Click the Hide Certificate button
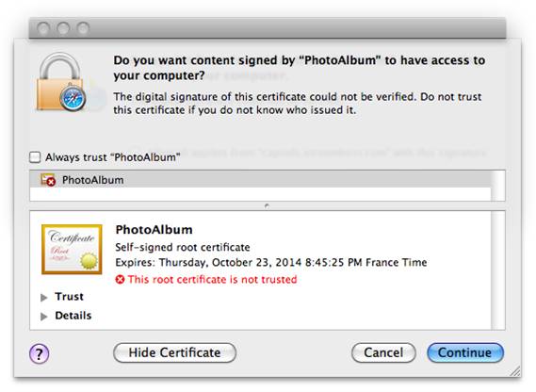The width and height of the screenshot is (536, 392). [x=174, y=352]
